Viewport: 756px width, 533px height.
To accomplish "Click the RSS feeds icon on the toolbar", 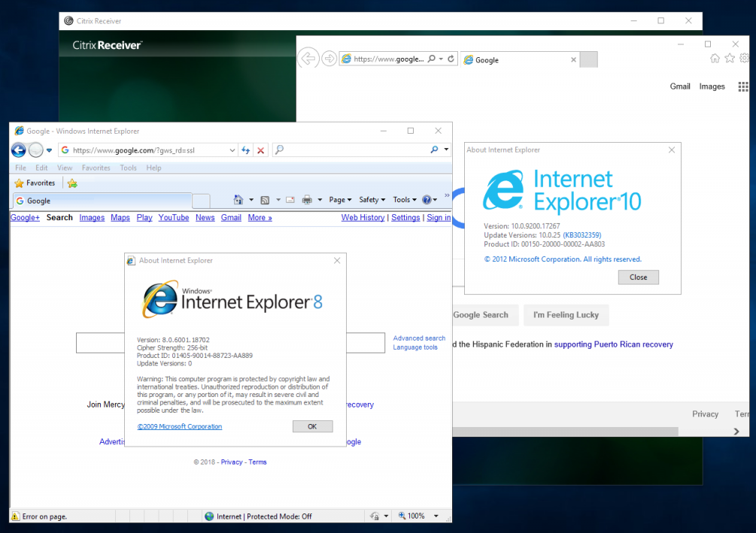I will (x=265, y=199).
